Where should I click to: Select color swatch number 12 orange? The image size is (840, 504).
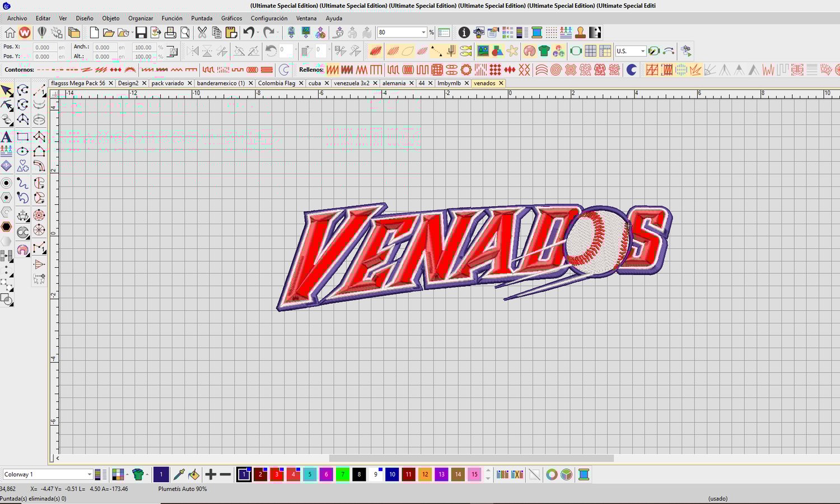pos(425,475)
